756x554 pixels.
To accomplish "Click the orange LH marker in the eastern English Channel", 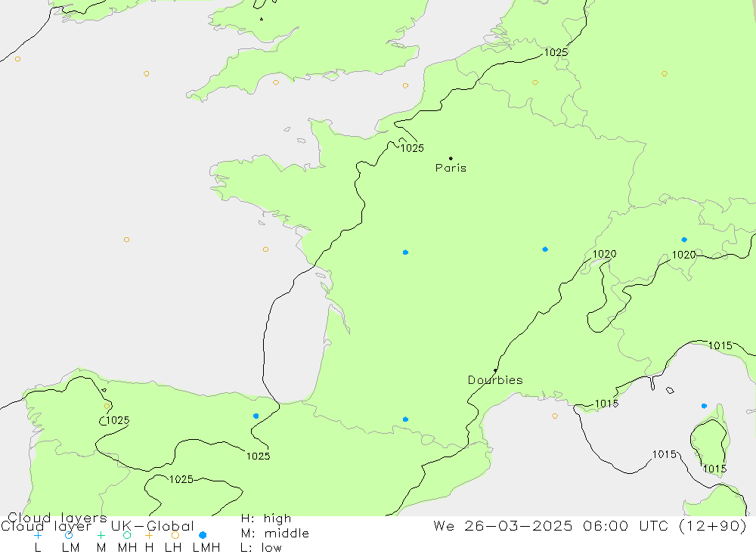I will (x=405, y=86).
